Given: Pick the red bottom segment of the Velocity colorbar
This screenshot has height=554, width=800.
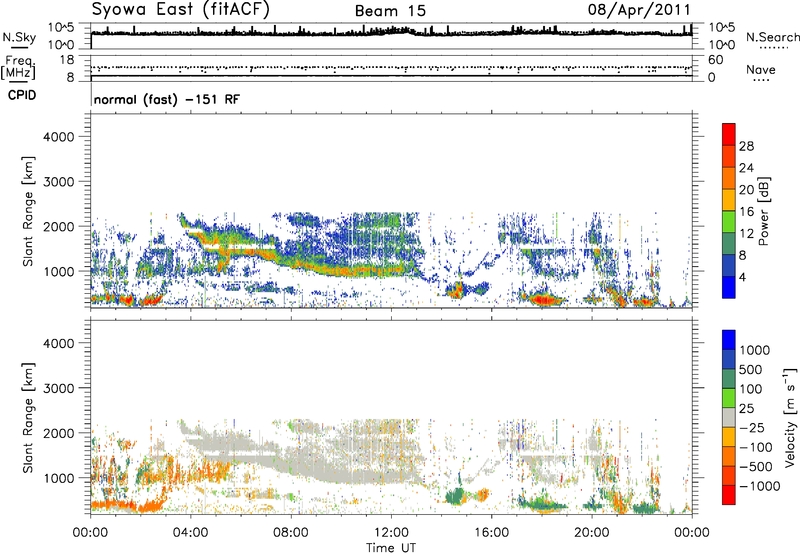Looking at the screenshot, I should (x=729, y=495).
